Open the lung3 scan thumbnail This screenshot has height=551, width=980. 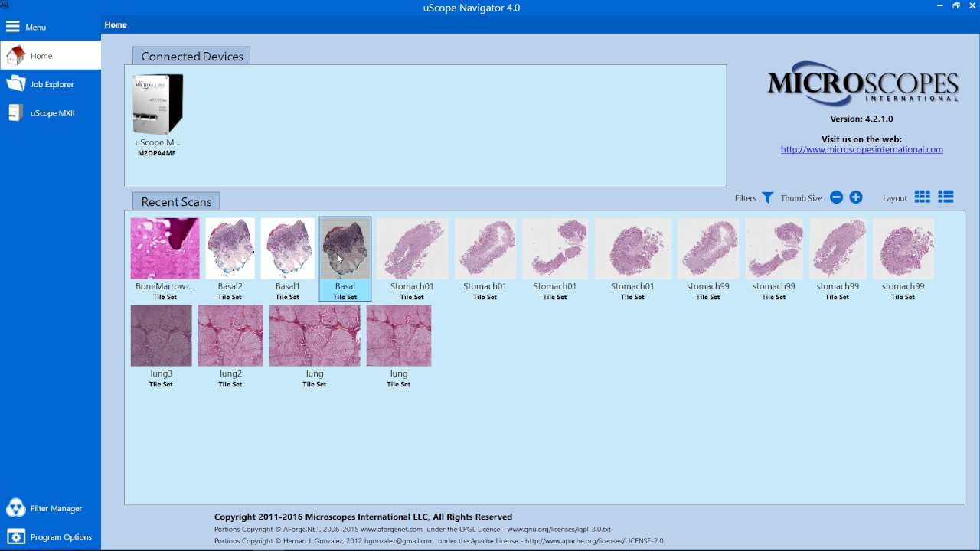click(161, 335)
